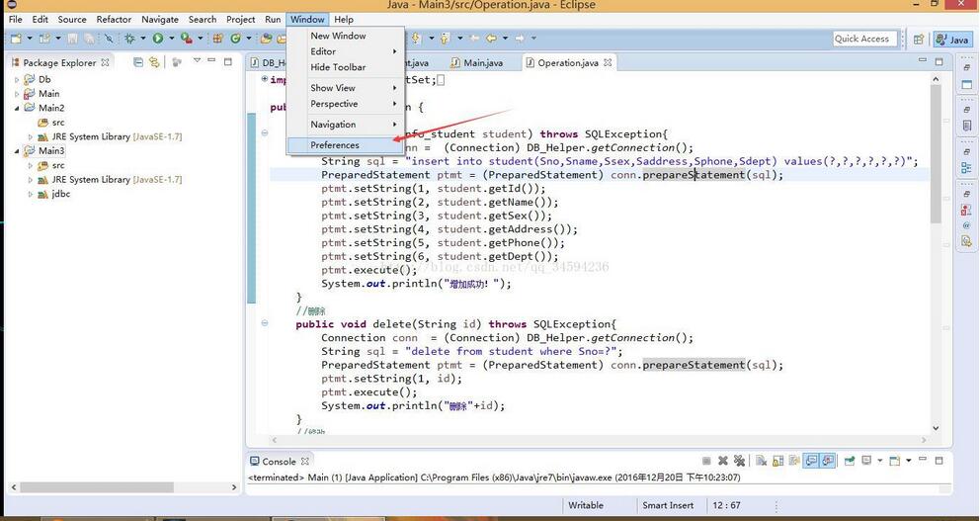The height and width of the screenshot is (521, 980).
Task: Toggle Show Console on standard error change
Action: pyautogui.click(x=828, y=461)
